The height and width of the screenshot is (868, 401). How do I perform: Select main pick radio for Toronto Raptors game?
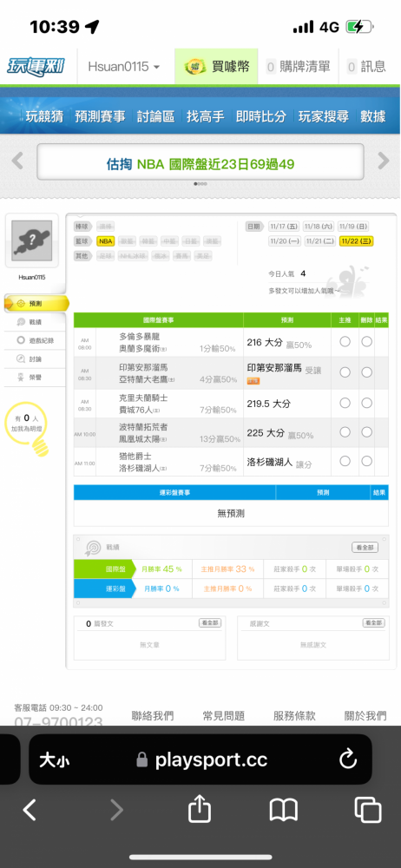pos(345,341)
